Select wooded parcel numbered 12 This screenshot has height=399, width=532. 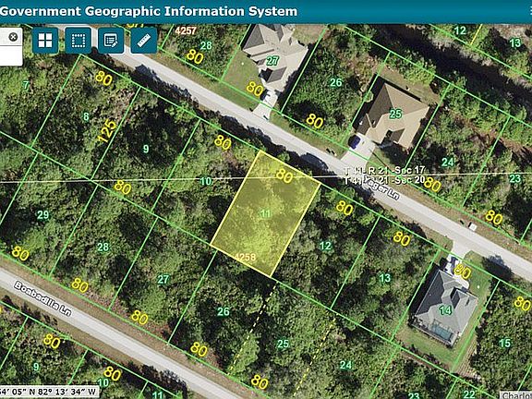pyautogui.click(x=325, y=246)
